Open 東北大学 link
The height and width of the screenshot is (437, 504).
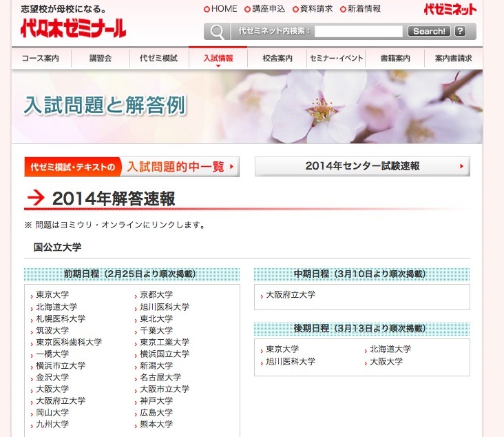point(156,318)
